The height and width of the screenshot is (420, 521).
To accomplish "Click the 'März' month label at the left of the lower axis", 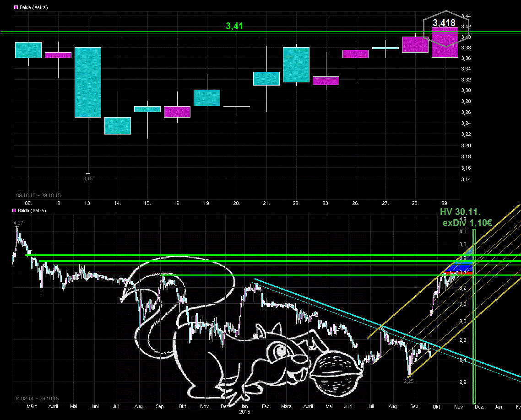I will [32, 406].
